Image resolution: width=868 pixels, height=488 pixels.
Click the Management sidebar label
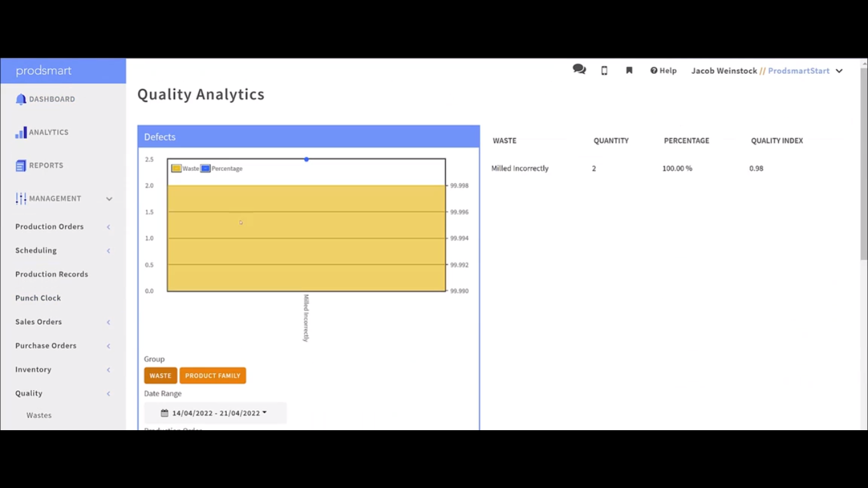coord(55,198)
